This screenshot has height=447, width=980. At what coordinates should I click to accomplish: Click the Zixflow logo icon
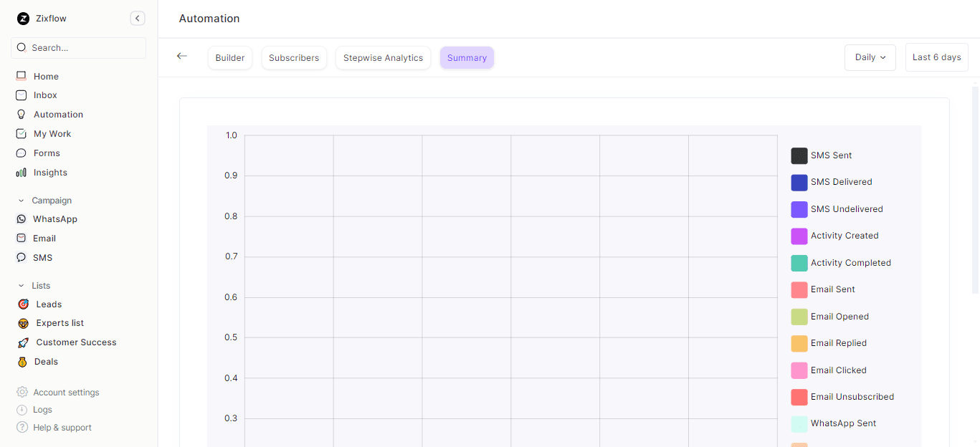23,19
